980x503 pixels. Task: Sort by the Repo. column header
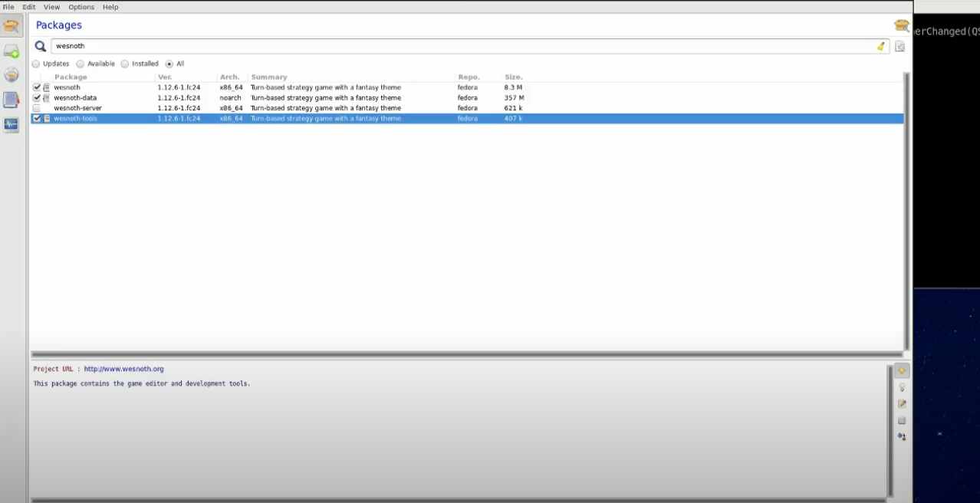(x=469, y=77)
